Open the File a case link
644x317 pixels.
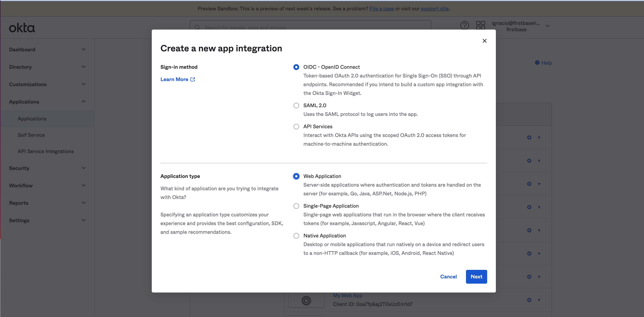tap(382, 9)
